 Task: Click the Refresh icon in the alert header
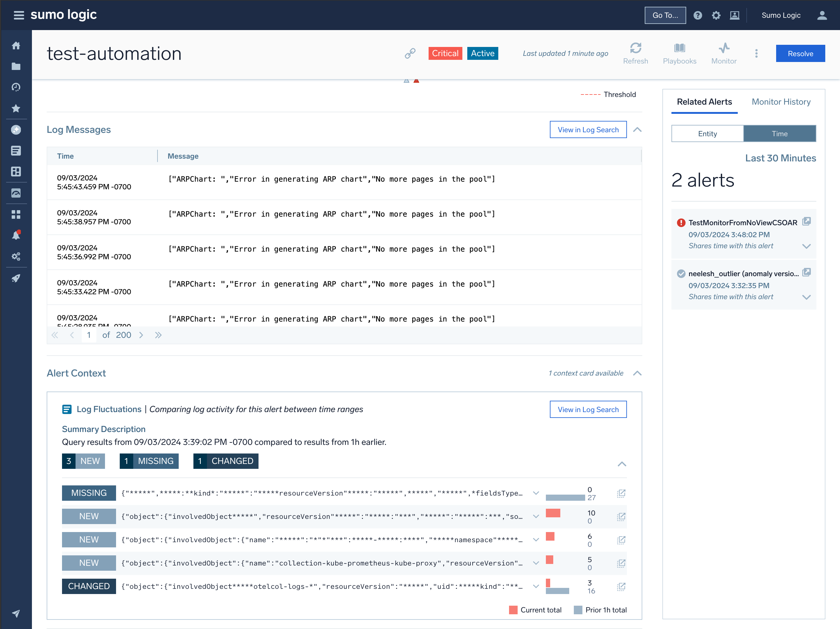tap(635, 48)
